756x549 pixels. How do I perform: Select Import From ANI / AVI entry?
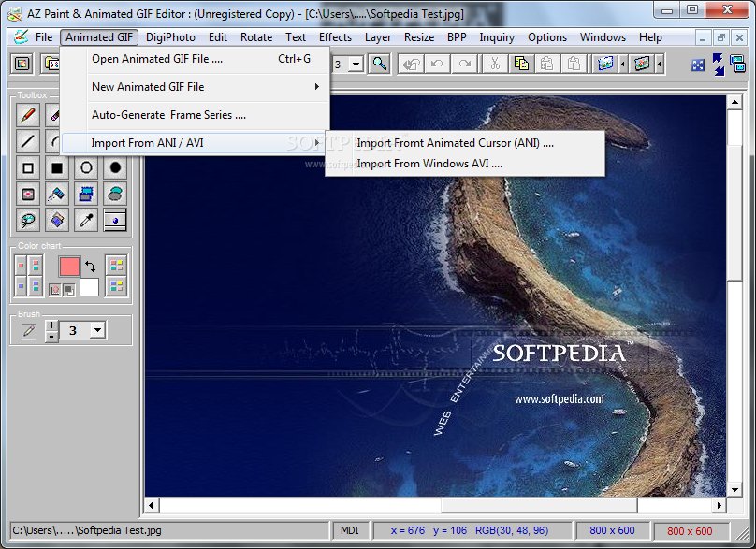195,143
